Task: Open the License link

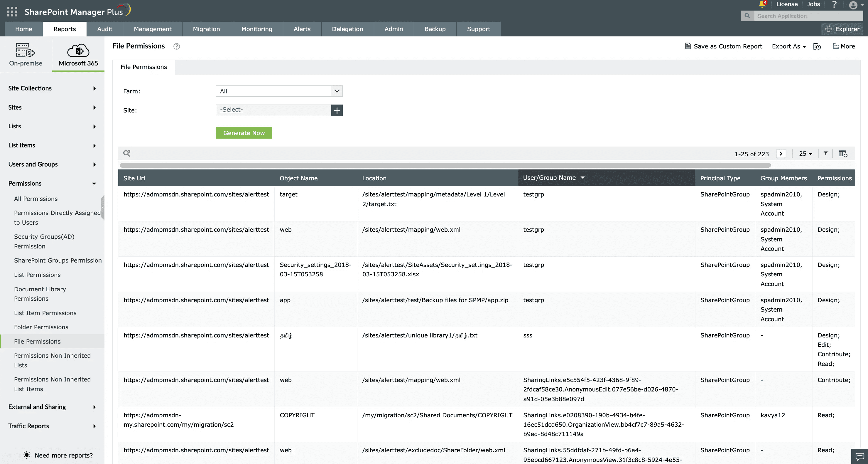Action: 787,4
